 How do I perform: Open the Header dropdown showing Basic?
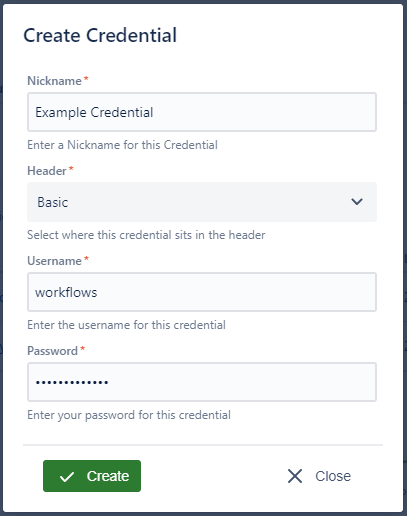(x=202, y=202)
